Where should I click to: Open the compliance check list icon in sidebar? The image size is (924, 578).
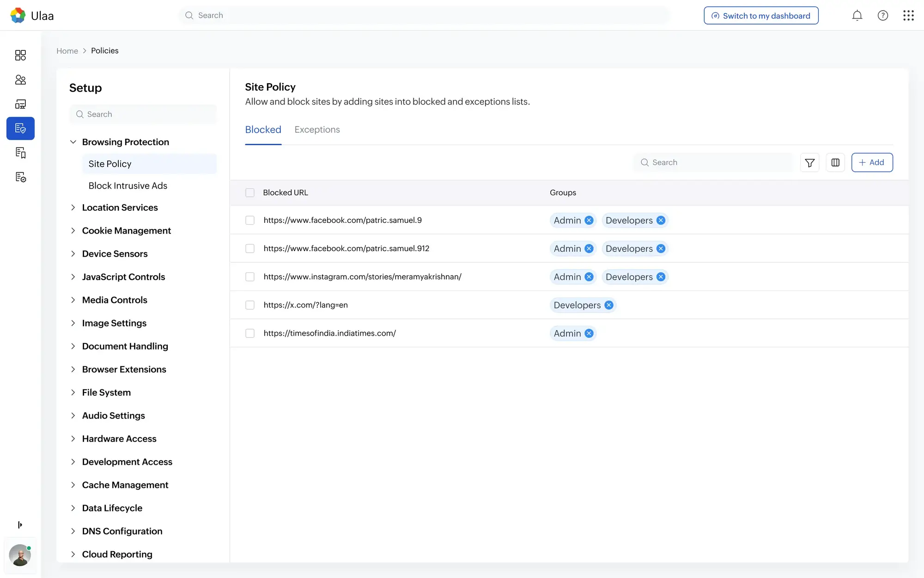tap(20, 177)
